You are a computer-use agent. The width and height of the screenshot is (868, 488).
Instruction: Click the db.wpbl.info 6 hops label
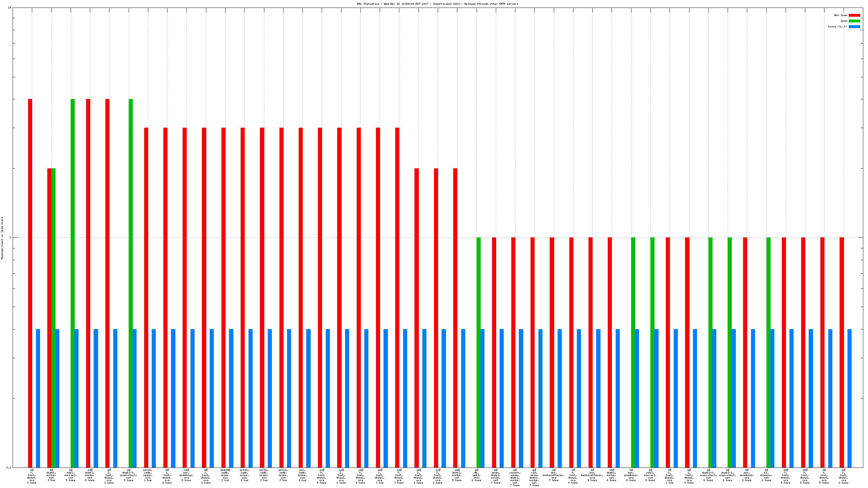pyautogui.click(x=476, y=475)
